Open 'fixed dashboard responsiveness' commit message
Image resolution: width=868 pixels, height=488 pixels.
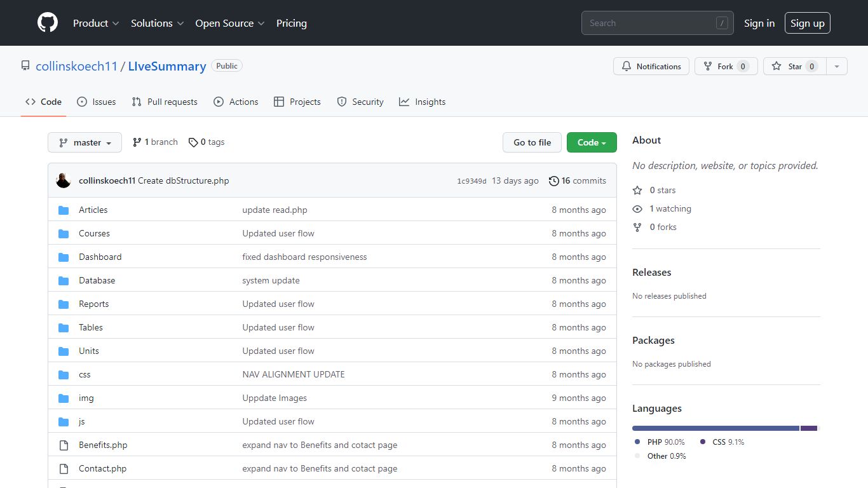pyautogui.click(x=304, y=257)
